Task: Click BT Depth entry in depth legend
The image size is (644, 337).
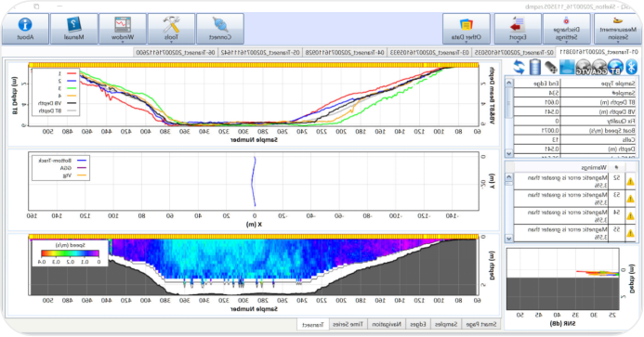Action: pos(50,110)
